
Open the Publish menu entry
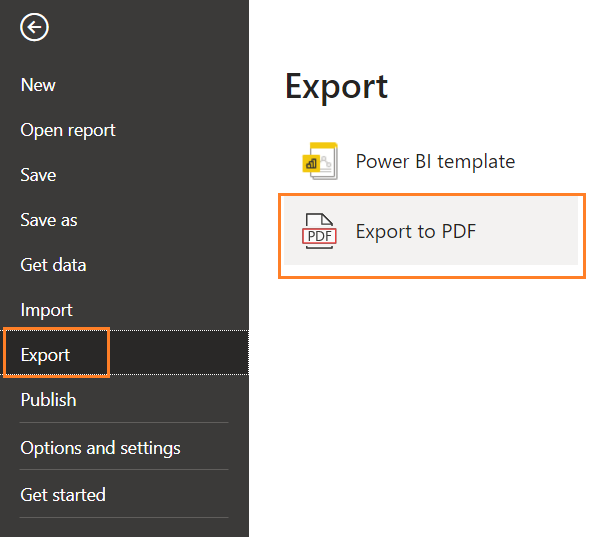pos(48,400)
